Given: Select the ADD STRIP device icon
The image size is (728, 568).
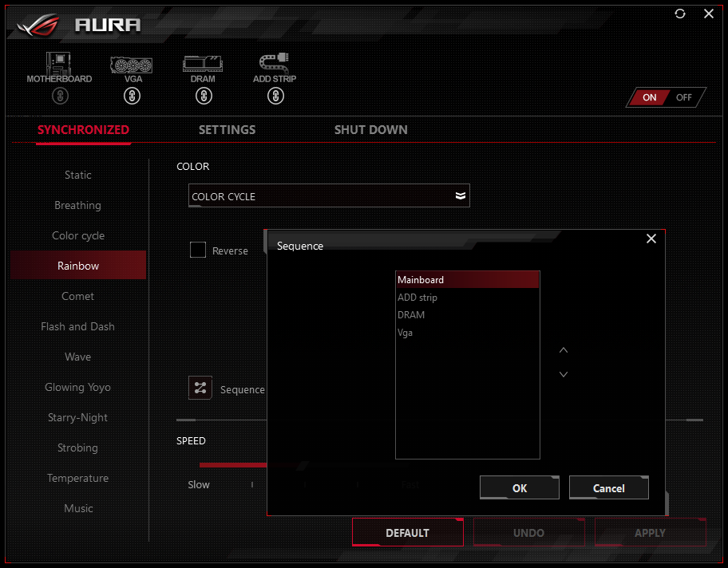Looking at the screenshot, I should point(275,64).
